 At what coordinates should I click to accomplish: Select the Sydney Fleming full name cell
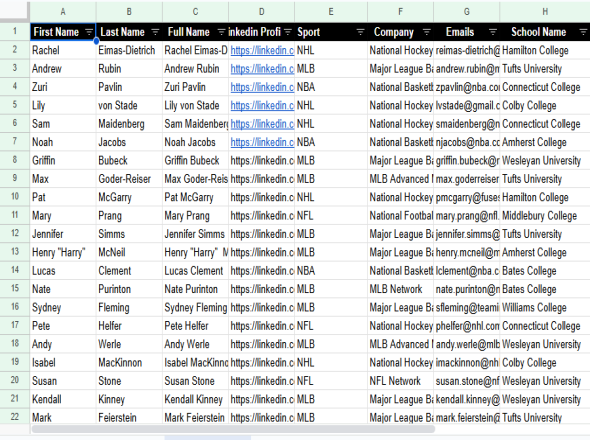click(x=195, y=308)
